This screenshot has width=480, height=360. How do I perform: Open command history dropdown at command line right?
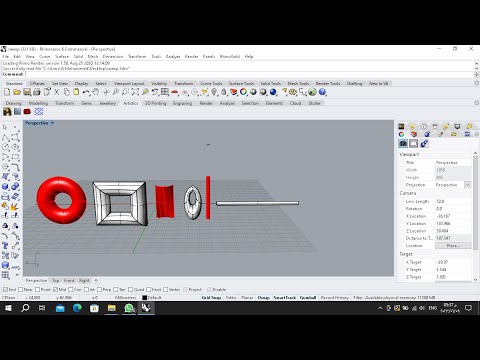coord(476,74)
